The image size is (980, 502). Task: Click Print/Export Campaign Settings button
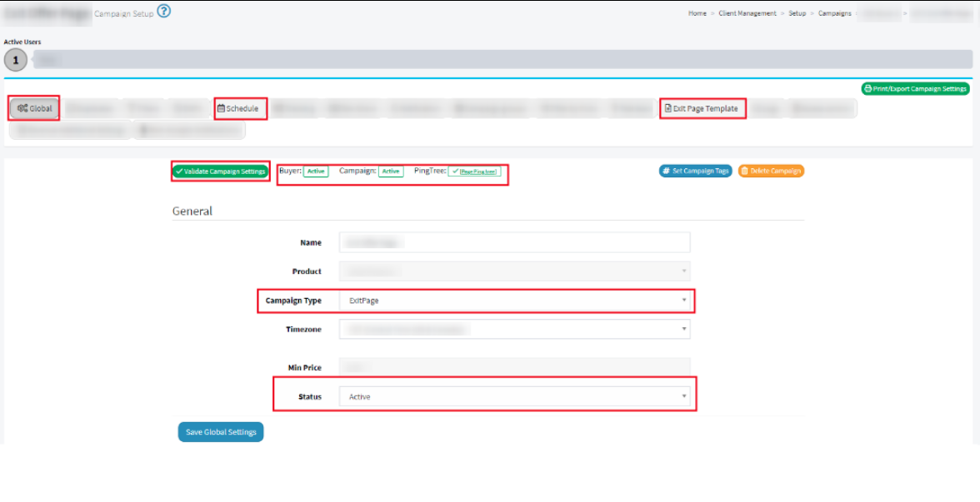(x=915, y=88)
